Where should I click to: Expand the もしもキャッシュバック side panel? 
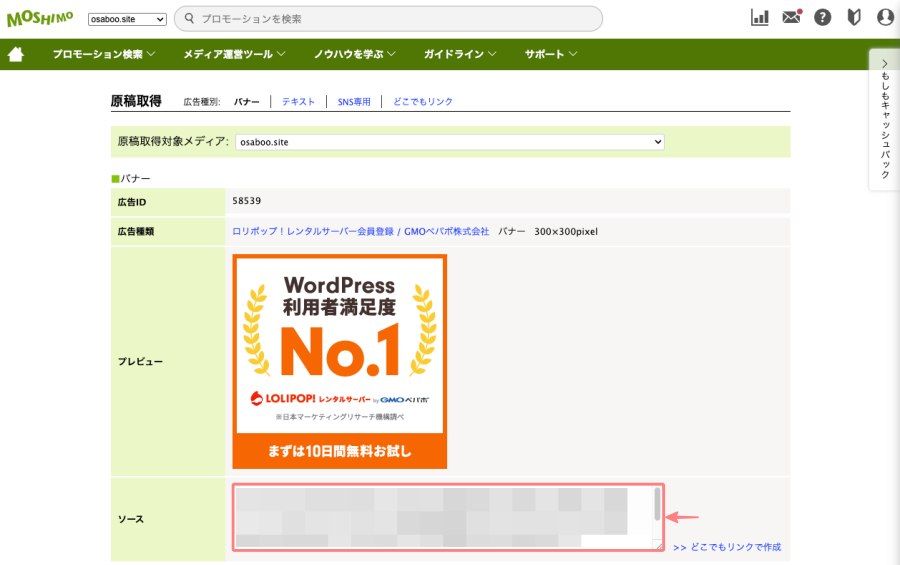(x=885, y=119)
